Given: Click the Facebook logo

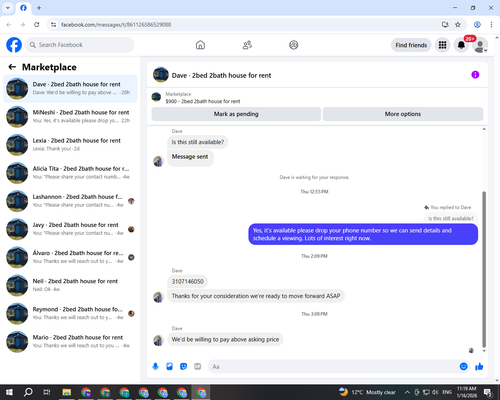Looking at the screenshot, I should [x=14, y=45].
